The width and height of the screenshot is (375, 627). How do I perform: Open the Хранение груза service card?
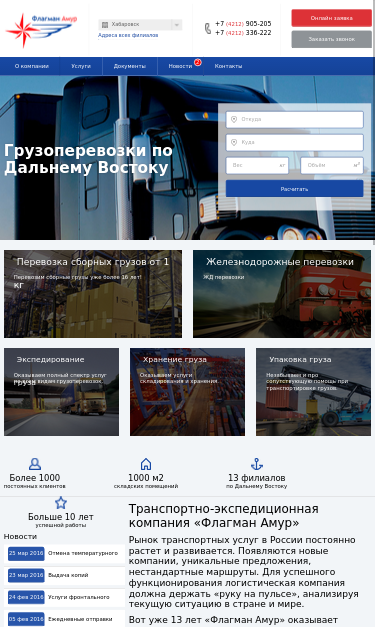(188, 392)
